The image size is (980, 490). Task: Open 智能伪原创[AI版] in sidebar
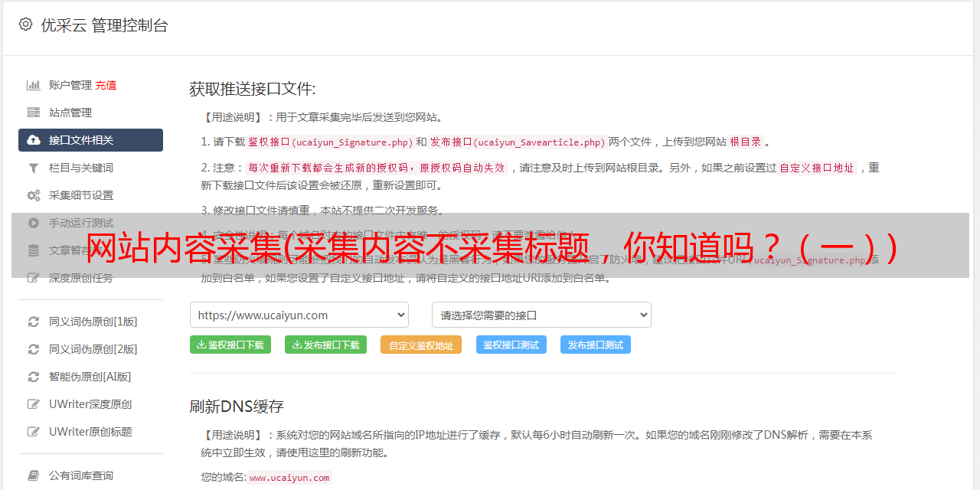click(90, 377)
